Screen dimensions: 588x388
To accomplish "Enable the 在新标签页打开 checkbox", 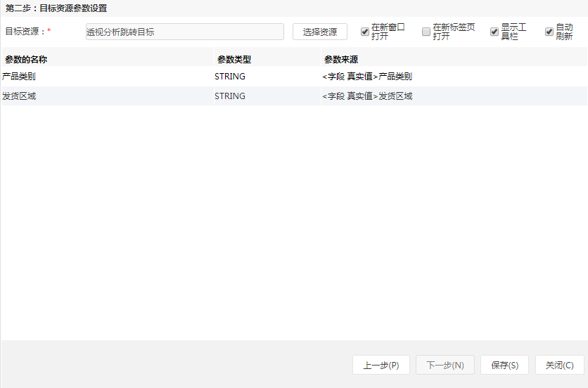I will [x=426, y=32].
